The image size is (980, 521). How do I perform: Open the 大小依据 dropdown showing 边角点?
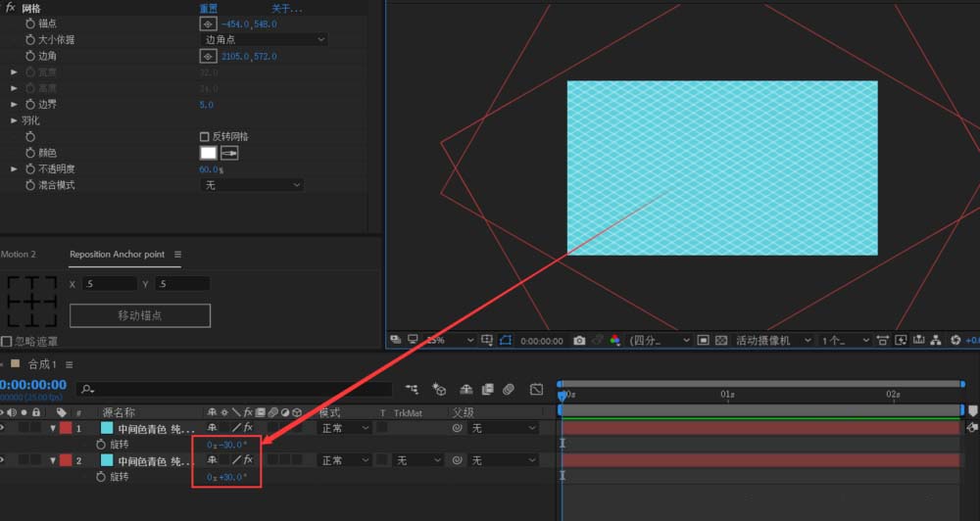click(x=264, y=39)
